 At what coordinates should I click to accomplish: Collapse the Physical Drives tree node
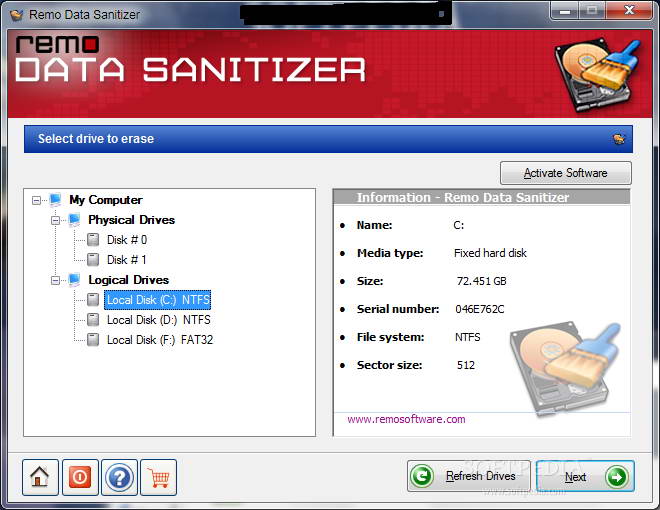pos(56,220)
